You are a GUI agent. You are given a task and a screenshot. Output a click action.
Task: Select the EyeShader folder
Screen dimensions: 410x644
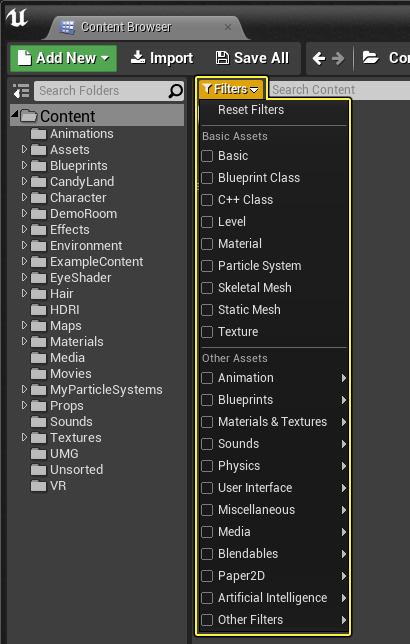[81, 278]
